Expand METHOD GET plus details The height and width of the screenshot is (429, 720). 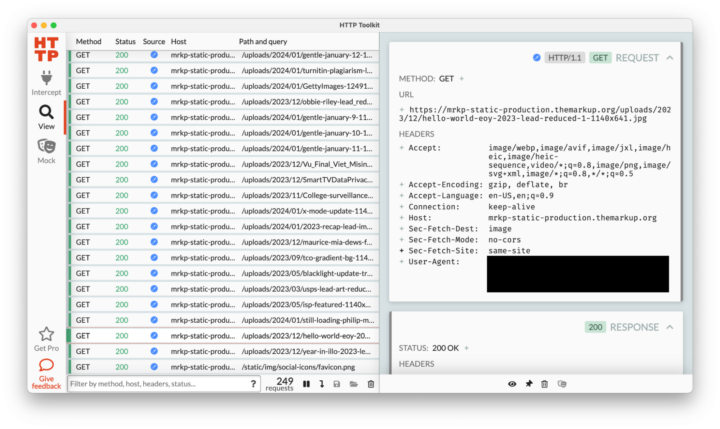point(462,79)
